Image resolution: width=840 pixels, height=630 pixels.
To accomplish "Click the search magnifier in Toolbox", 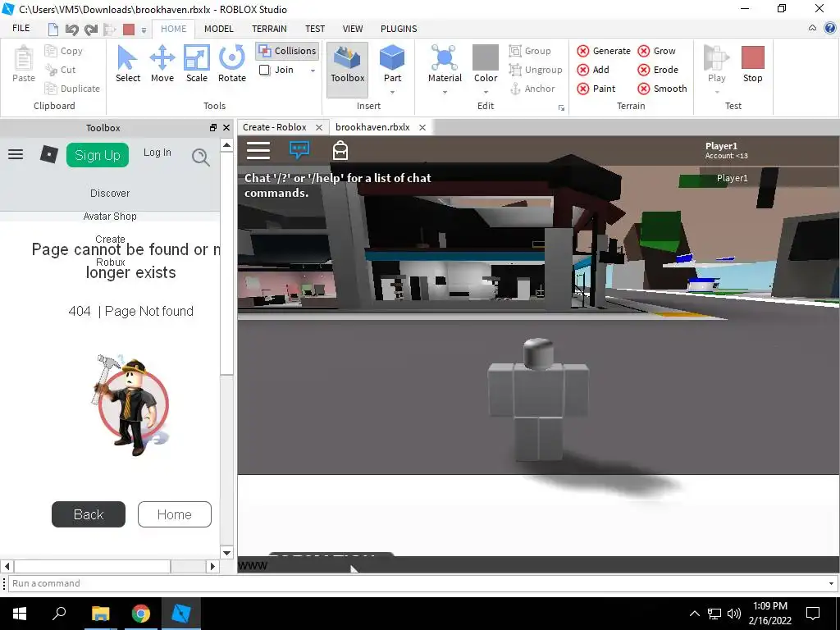I will [200, 157].
